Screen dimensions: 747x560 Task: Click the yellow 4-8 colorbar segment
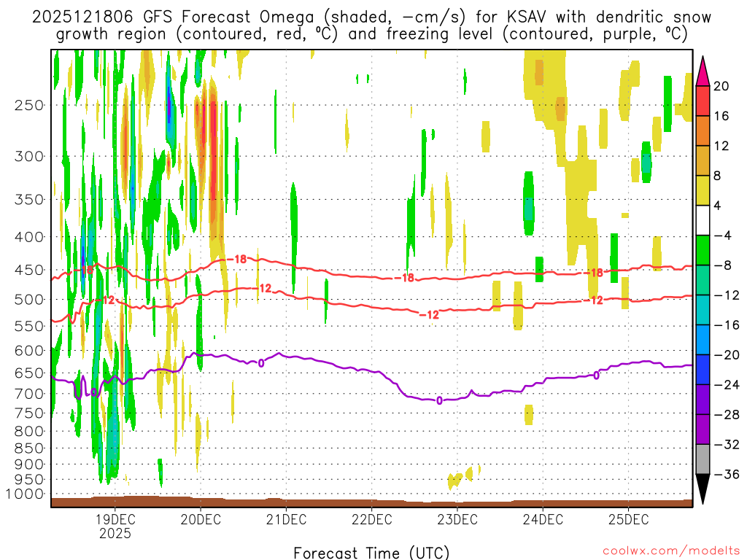coord(703,190)
